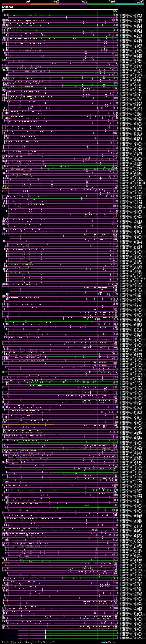
Task: Select the UniRef100_Q558Y5 label
Action: coord(131,319)
